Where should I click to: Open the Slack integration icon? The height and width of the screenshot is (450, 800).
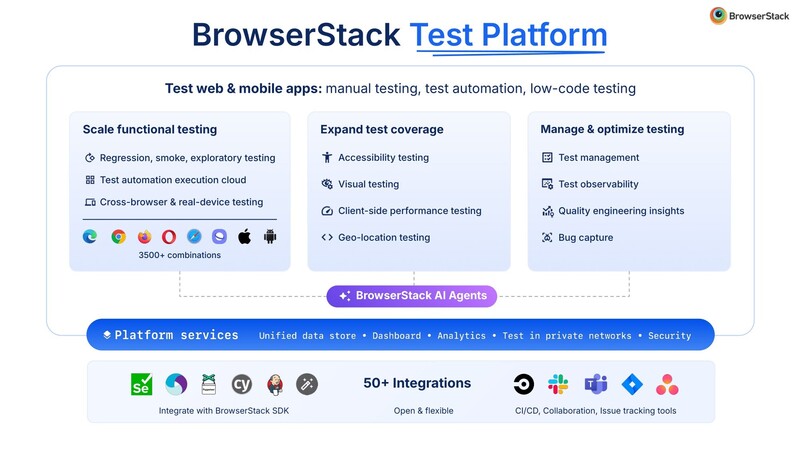557,384
